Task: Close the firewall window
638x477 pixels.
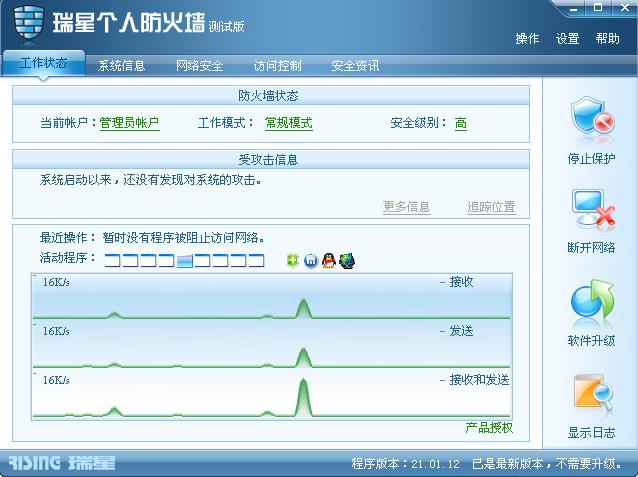Action: [x=625, y=8]
